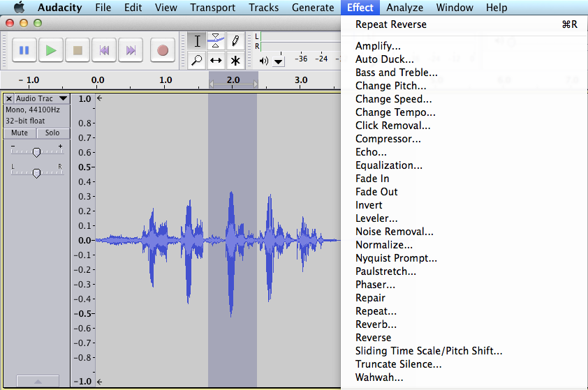Choose the Change Pitch... effect

pyautogui.click(x=464, y=86)
